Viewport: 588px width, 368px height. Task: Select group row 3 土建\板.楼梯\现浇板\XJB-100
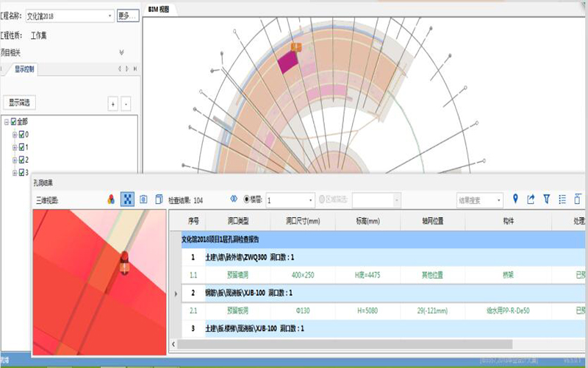click(383, 328)
